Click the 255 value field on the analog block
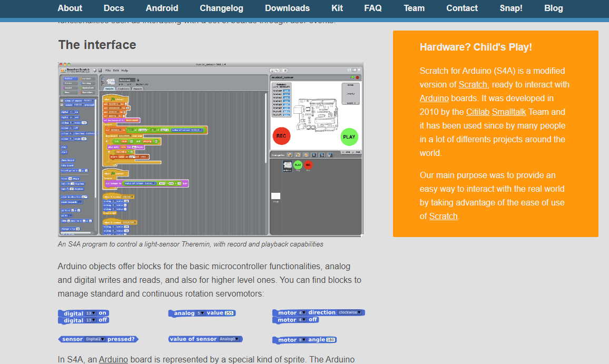The height and width of the screenshot is (364, 609). tap(229, 313)
